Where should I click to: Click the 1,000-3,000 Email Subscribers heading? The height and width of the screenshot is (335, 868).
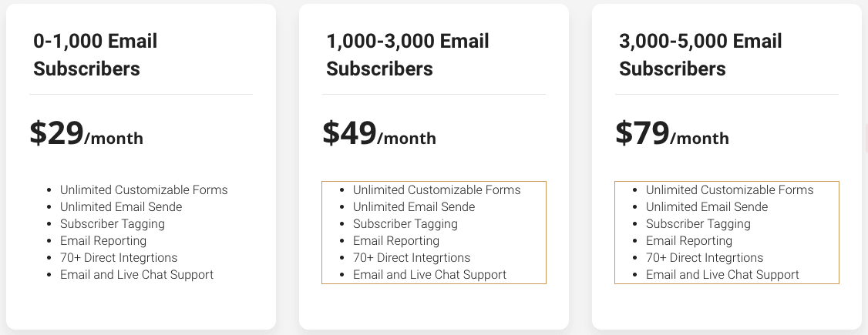(408, 55)
